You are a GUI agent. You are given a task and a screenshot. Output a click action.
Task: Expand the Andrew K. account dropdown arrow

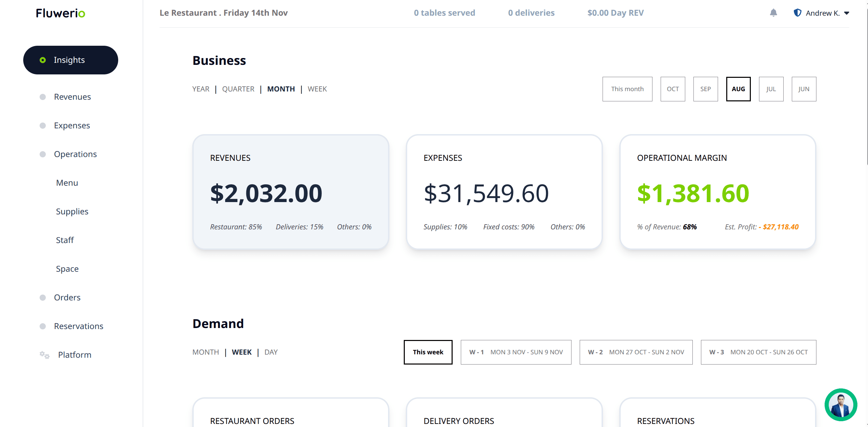tap(846, 13)
